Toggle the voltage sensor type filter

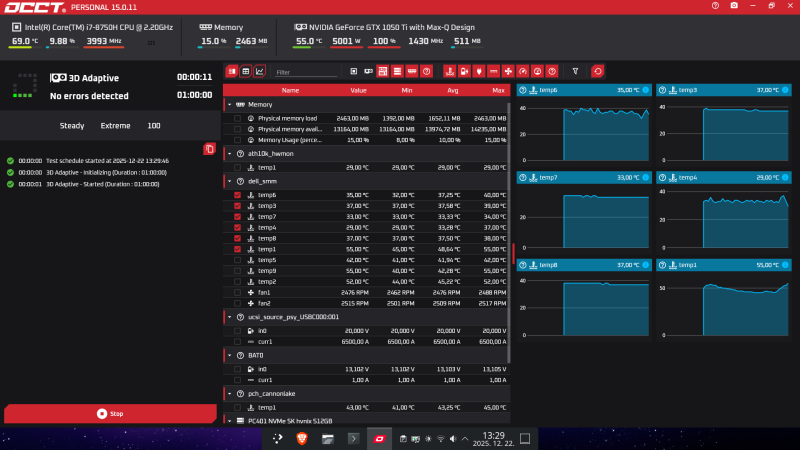pyautogui.click(x=464, y=71)
